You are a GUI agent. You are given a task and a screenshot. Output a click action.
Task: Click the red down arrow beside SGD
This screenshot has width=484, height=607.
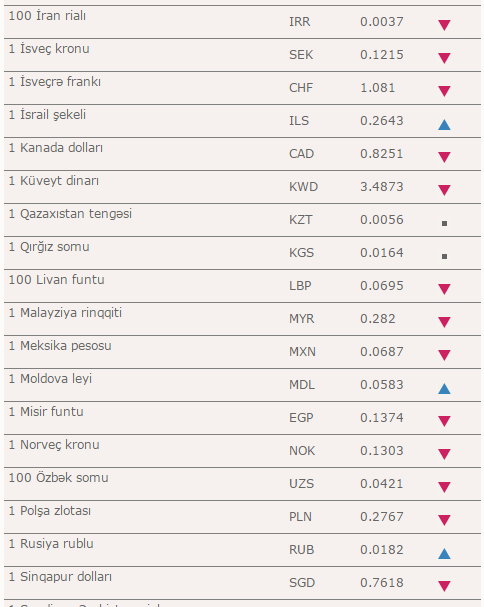pos(444,586)
